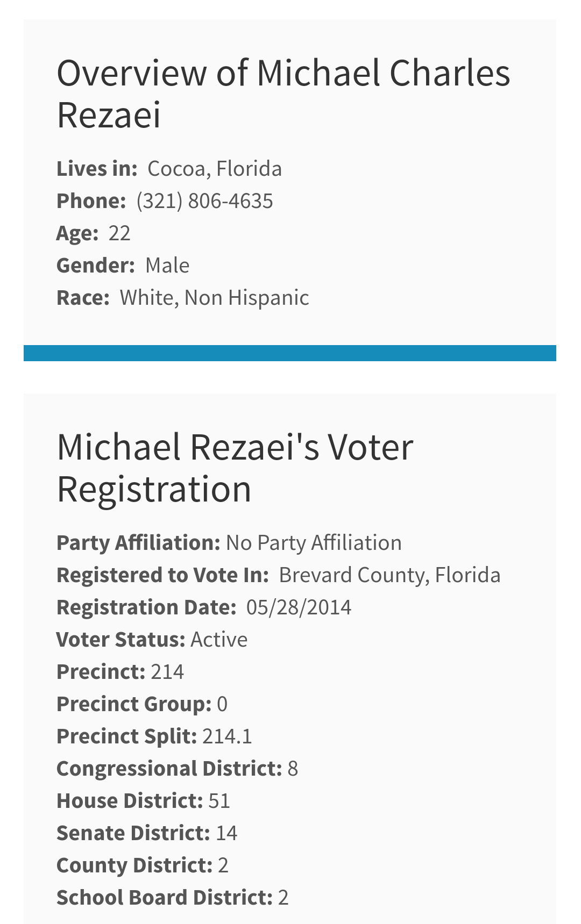The image size is (581, 924).
Task: Select the Precinct Split value 214.1
Action: pyautogui.click(x=227, y=736)
